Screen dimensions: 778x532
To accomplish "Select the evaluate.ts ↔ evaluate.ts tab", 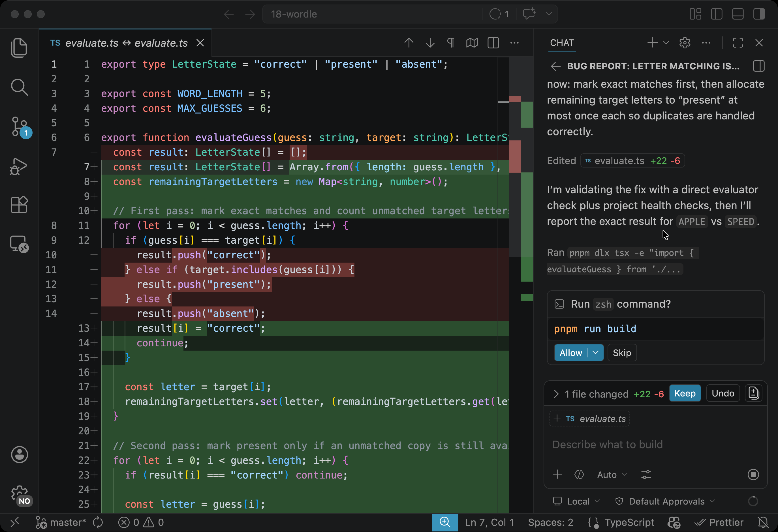I will [125, 43].
